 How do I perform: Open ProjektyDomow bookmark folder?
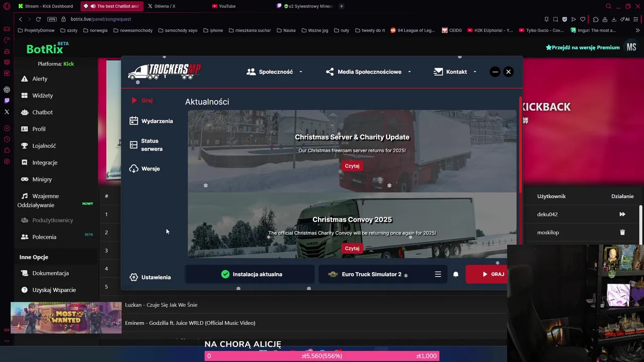(x=36, y=30)
